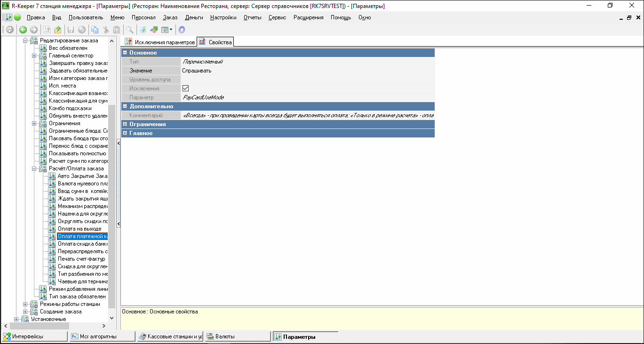Click the tree vertical scrollbar down arrow

click(111, 319)
